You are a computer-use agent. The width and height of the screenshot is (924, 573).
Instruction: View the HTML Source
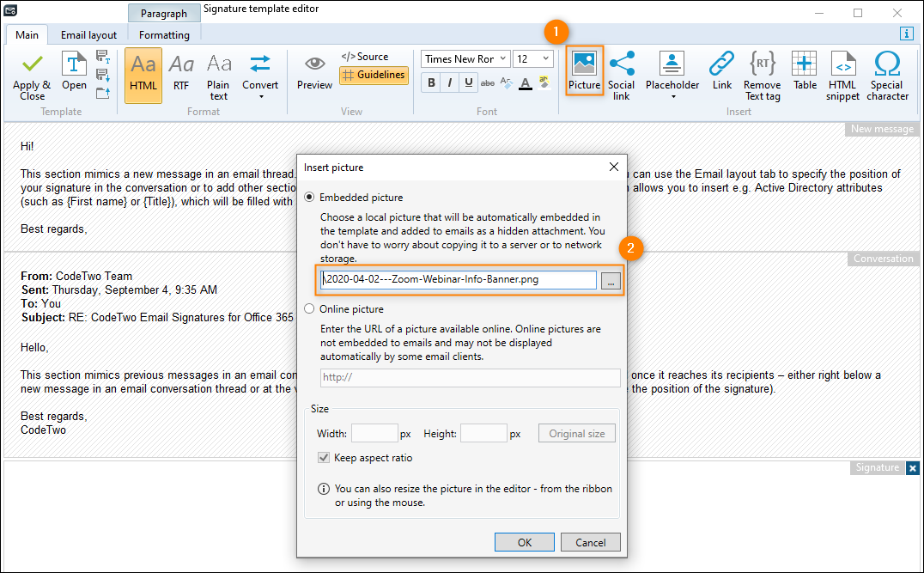click(365, 57)
